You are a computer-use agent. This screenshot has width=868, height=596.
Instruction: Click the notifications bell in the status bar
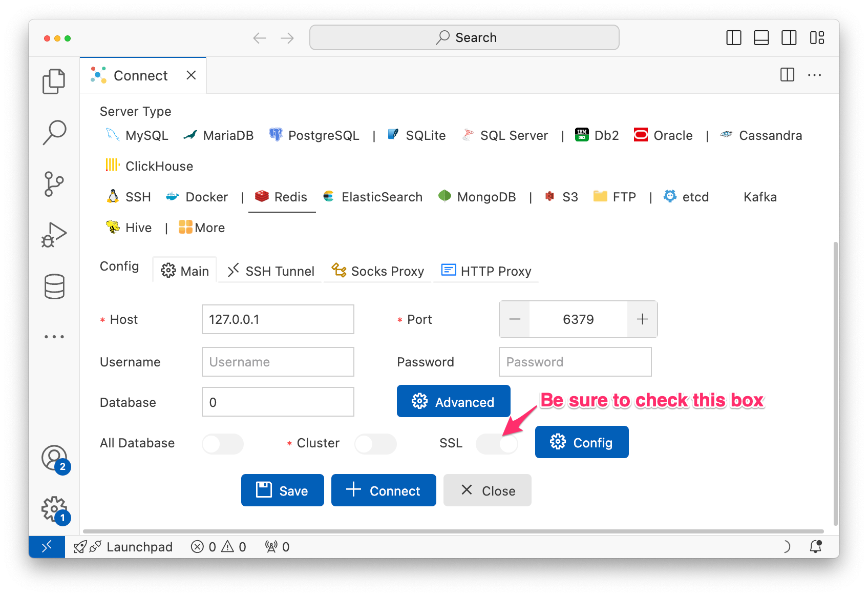click(816, 547)
